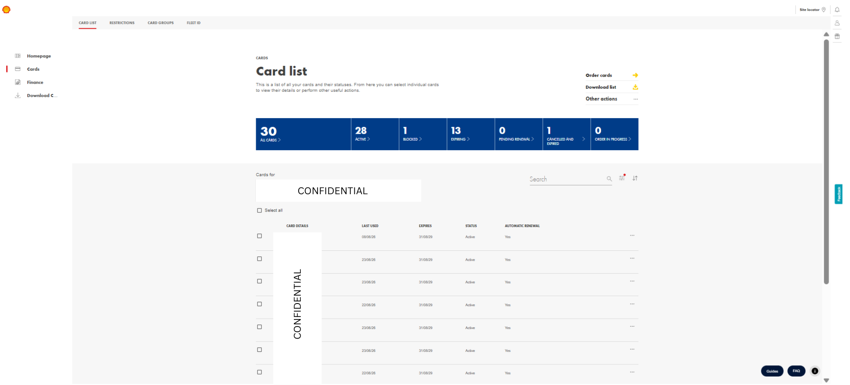Check the last visible card row checkbox
850x385 pixels.
[x=259, y=373]
